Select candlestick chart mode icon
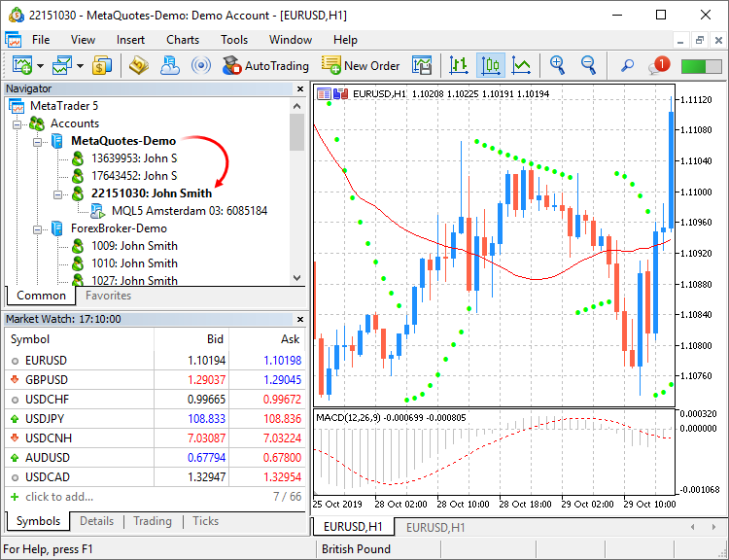 pos(490,66)
